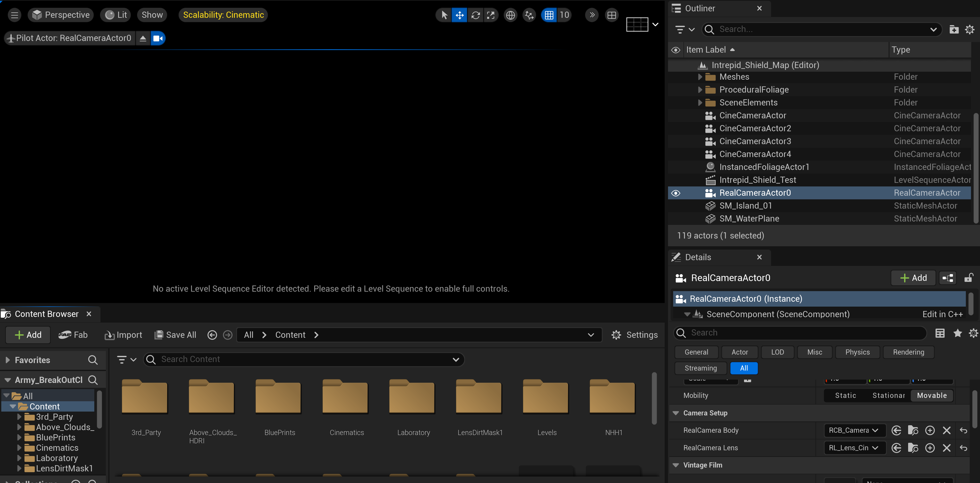Create new folder in Outliner

(x=954, y=29)
